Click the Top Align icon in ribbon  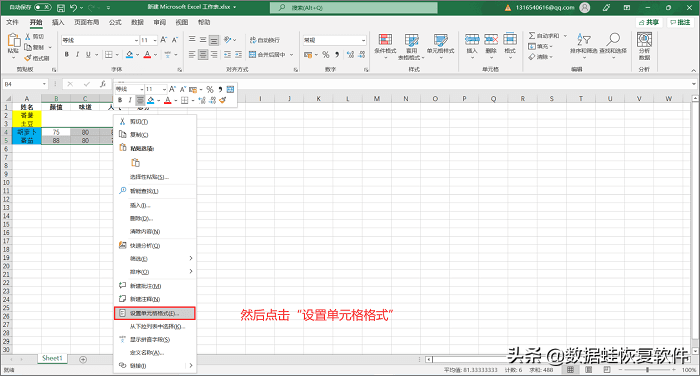(192, 40)
